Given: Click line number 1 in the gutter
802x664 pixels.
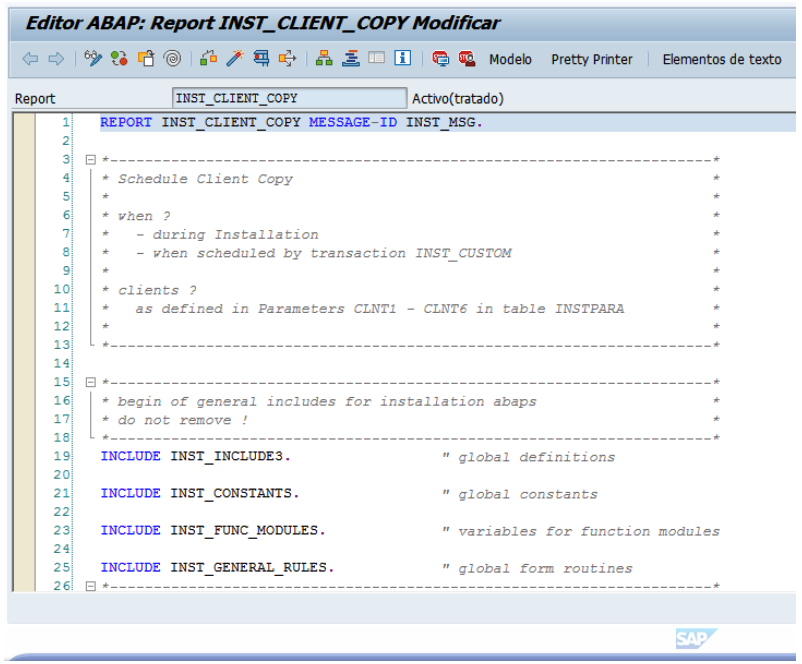Looking at the screenshot, I should click(x=65, y=122).
